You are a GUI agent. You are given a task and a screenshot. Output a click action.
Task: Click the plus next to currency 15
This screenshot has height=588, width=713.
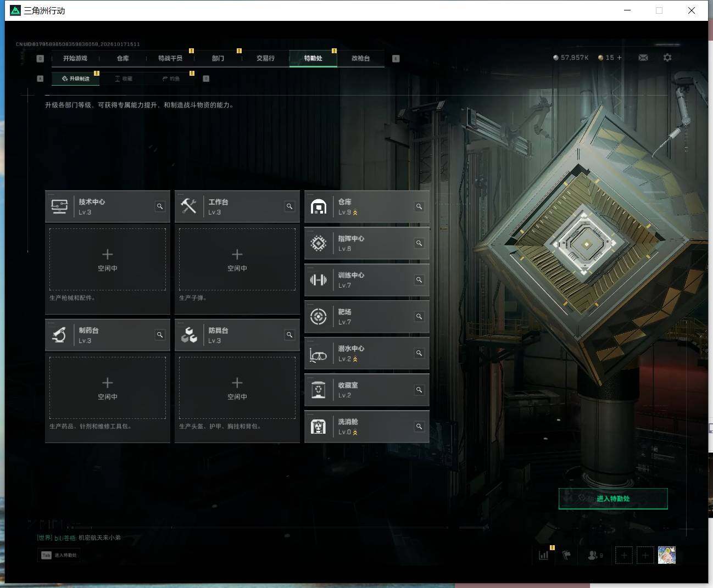click(620, 58)
